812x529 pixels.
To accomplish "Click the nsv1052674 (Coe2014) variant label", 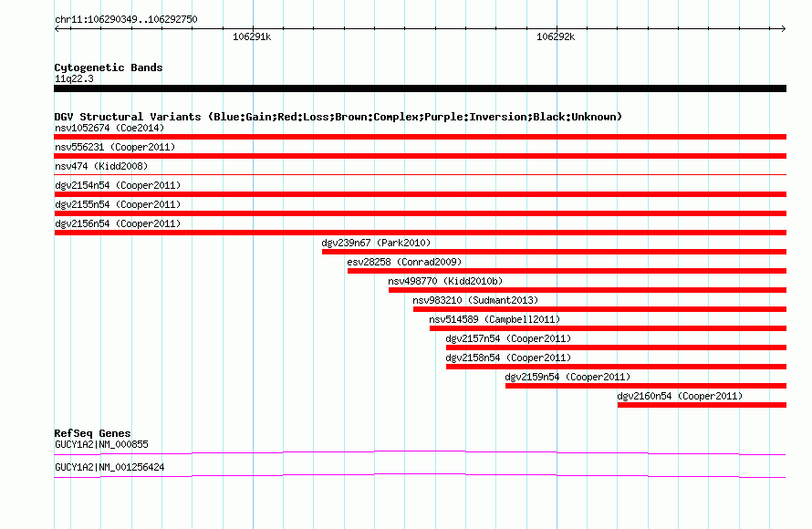I will click(x=109, y=128).
